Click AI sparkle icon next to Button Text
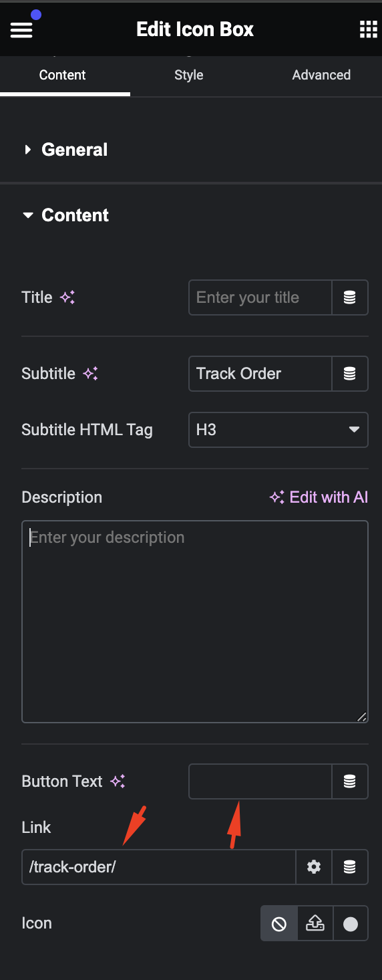The height and width of the screenshot is (980, 382). [x=118, y=781]
